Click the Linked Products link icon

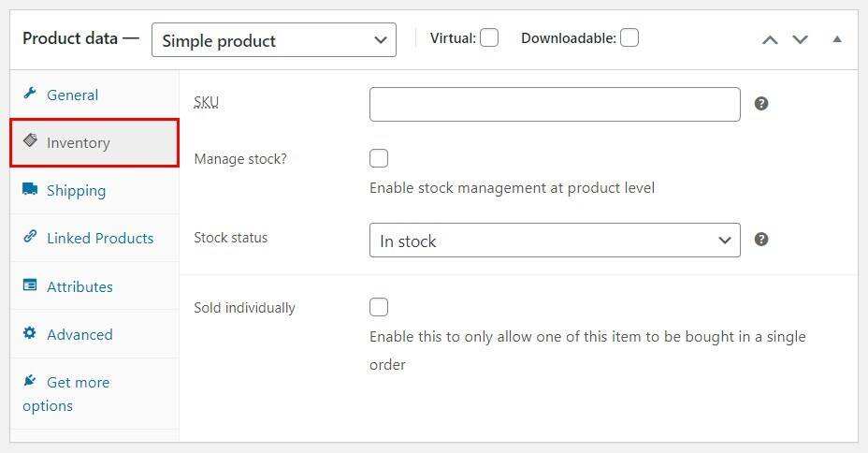pyautogui.click(x=30, y=237)
